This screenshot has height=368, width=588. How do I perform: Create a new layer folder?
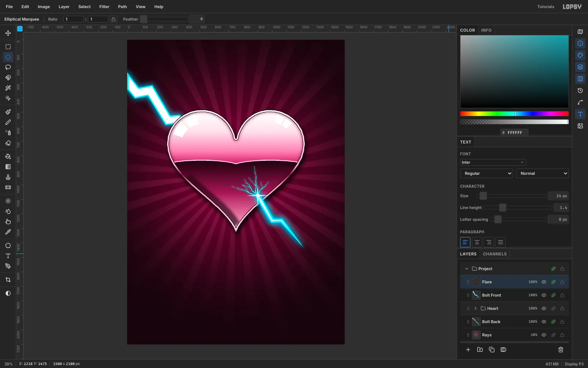pos(480,350)
